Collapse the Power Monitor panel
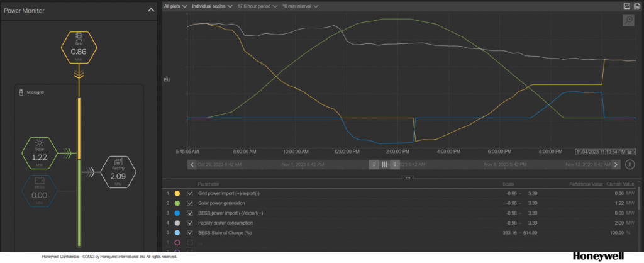 (150, 10)
